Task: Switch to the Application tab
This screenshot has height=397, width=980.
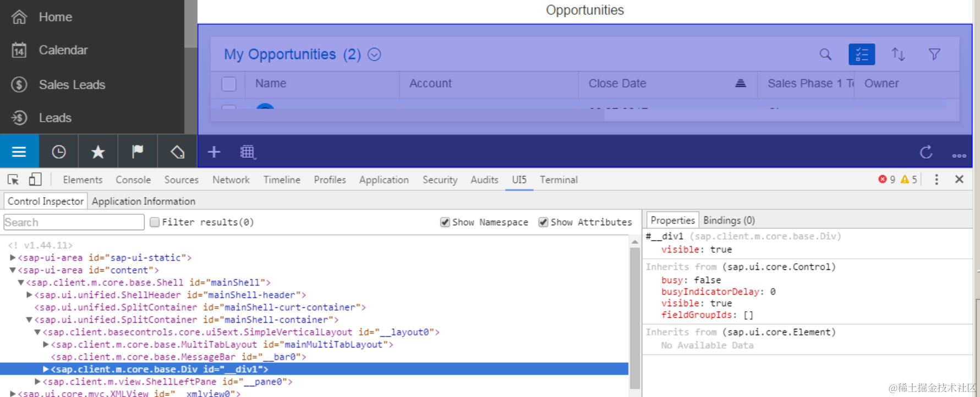Action: [x=384, y=180]
